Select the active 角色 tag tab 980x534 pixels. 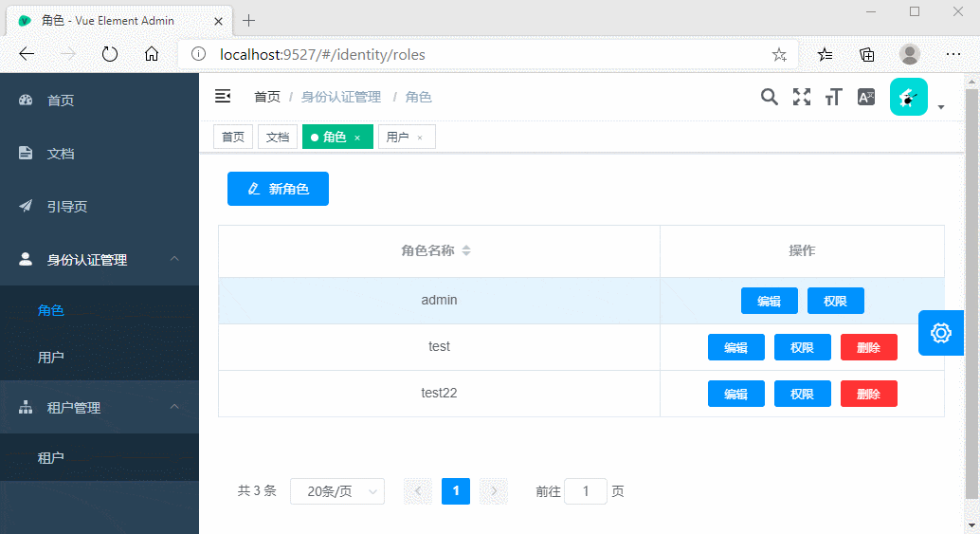(337, 137)
